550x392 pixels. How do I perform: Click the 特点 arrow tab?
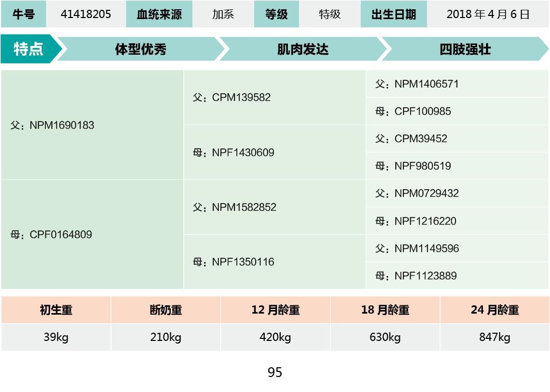point(29,50)
